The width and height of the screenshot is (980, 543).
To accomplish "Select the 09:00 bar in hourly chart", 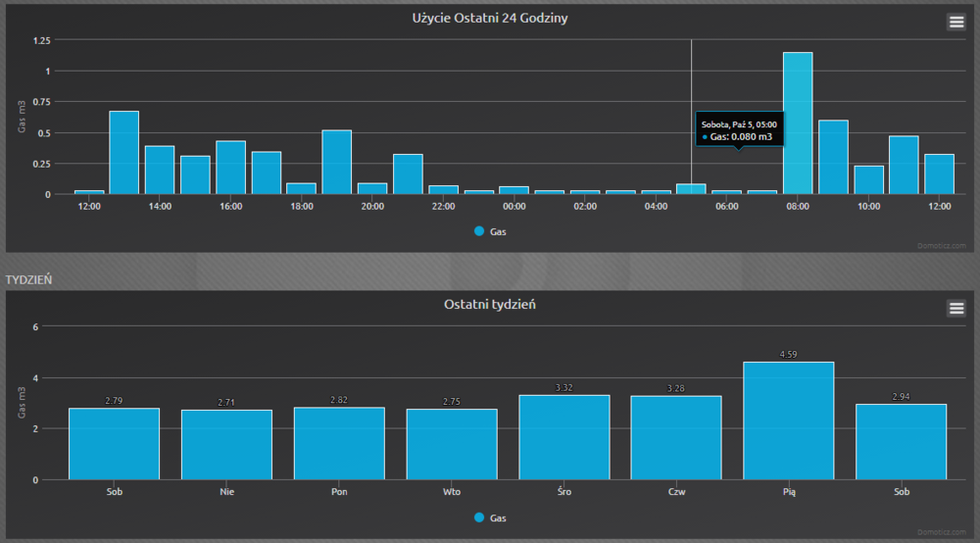I will [x=833, y=157].
